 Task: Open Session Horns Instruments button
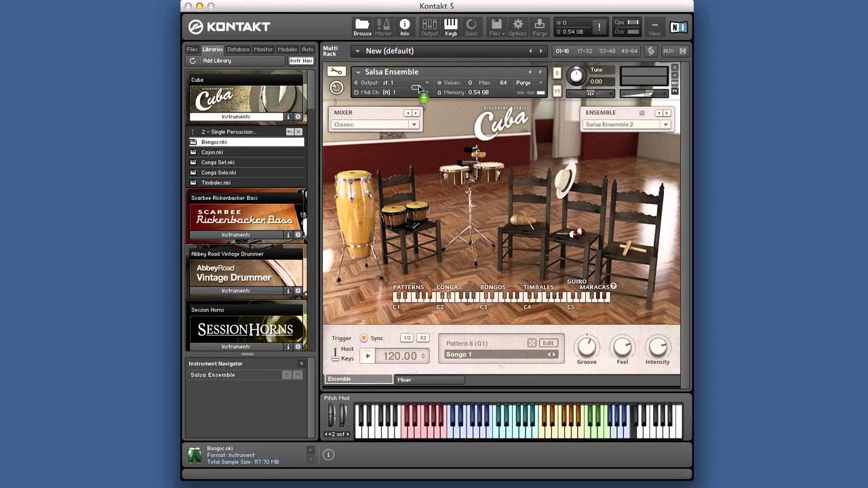click(235, 346)
